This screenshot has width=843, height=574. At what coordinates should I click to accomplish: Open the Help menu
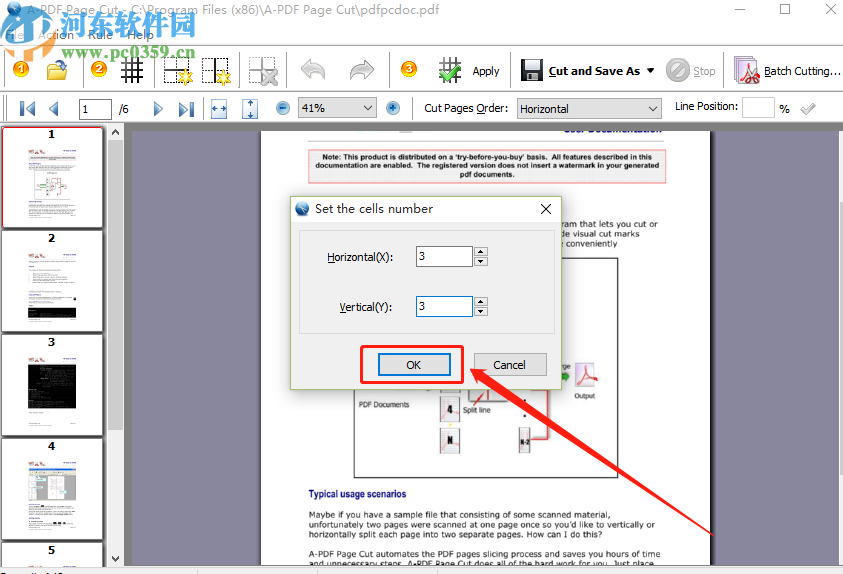(140, 35)
